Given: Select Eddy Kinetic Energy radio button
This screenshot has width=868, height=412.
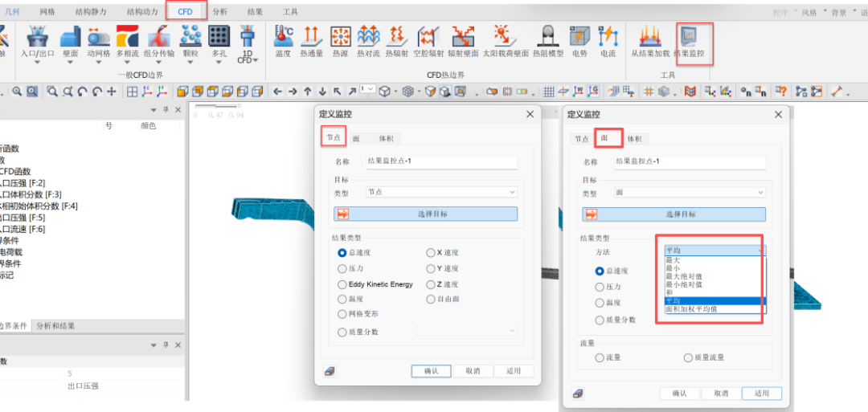Looking at the screenshot, I should pos(342,285).
